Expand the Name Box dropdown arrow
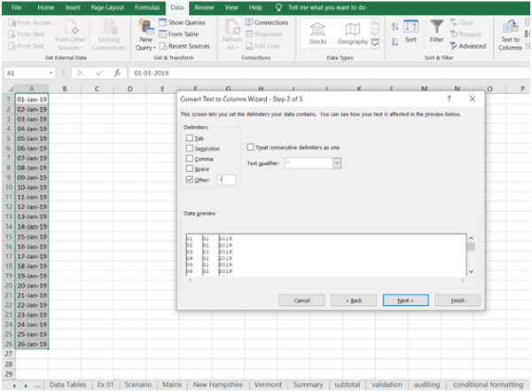 click(51, 73)
